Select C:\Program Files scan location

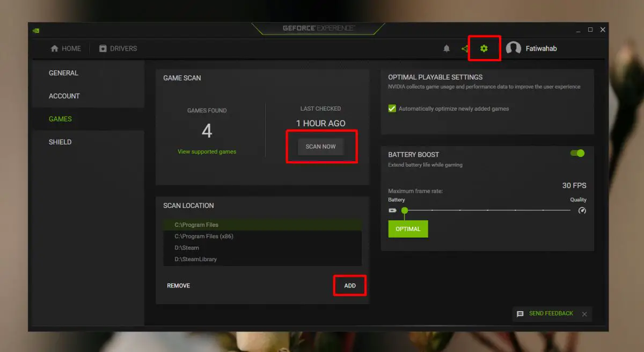[262, 225]
